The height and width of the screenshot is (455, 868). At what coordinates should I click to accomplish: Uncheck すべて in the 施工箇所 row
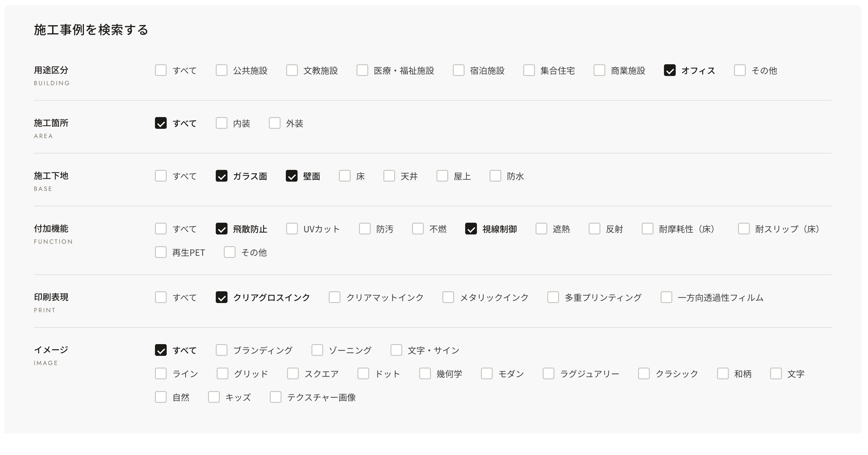(161, 123)
